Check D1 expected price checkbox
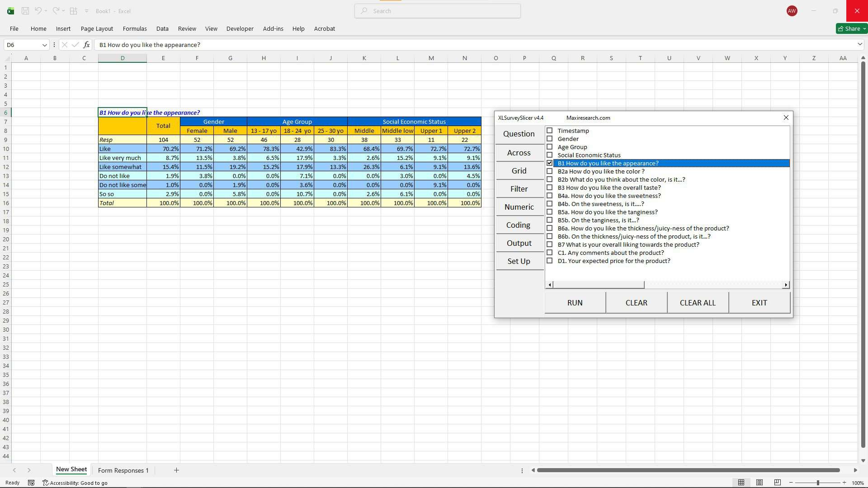Viewport: 868px width, 488px height. click(x=550, y=261)
